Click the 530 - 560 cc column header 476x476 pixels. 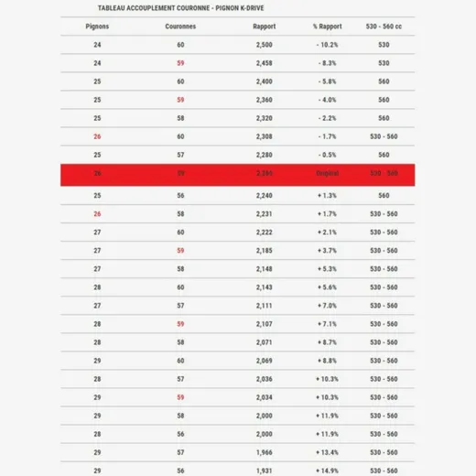coord(384,27)
